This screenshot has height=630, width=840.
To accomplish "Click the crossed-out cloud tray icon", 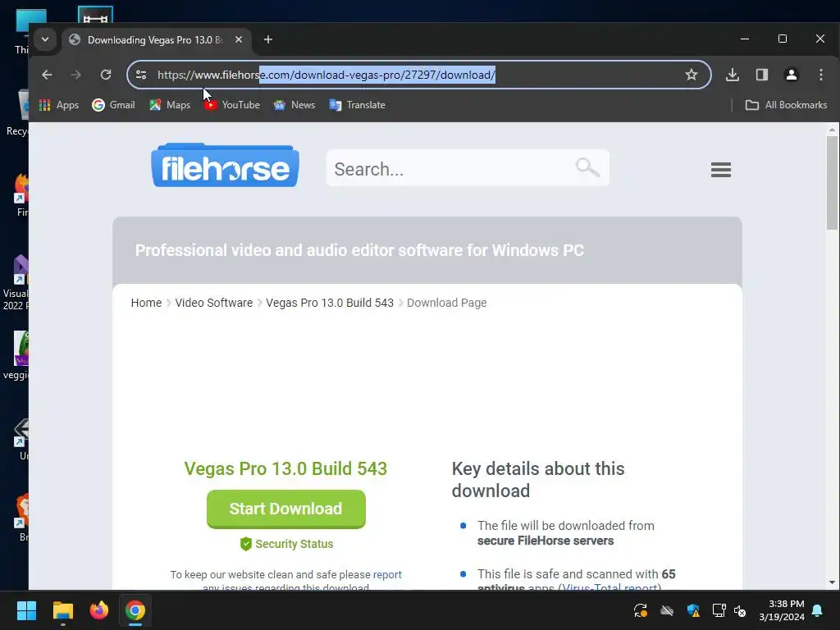I will (667, 610).
